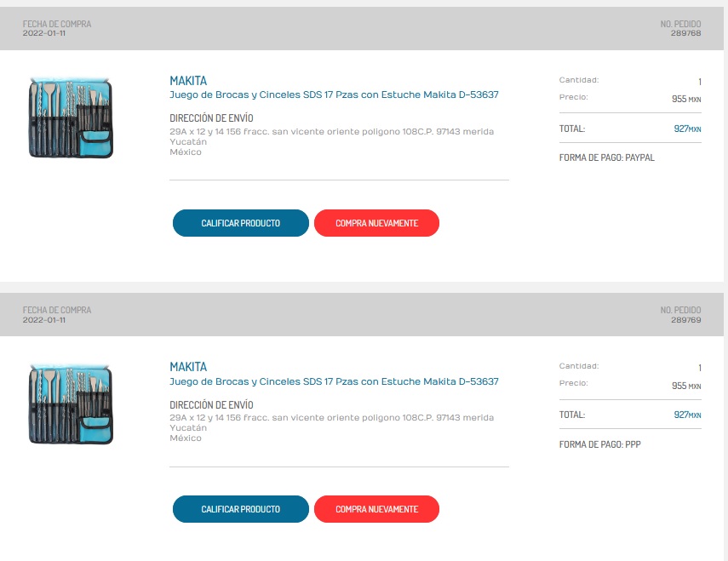Screen dimensions: 728x561
Task: Click Cantidad value 1 in order 289769
Action: 700,368
